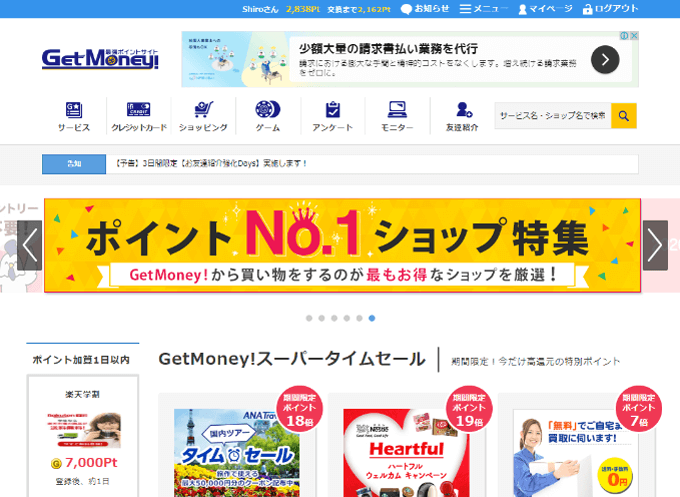
Task: Click the 交換まで2,162Pt text
Action: [x=359, y=9]
